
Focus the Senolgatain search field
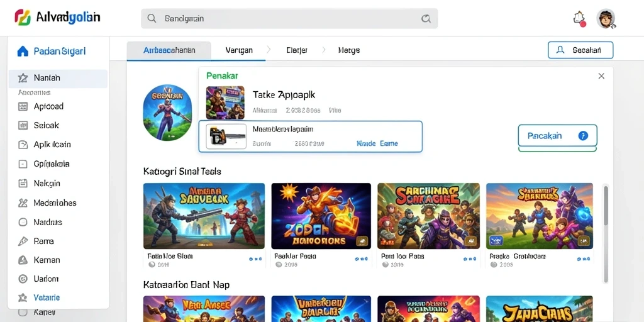[289, 18]
